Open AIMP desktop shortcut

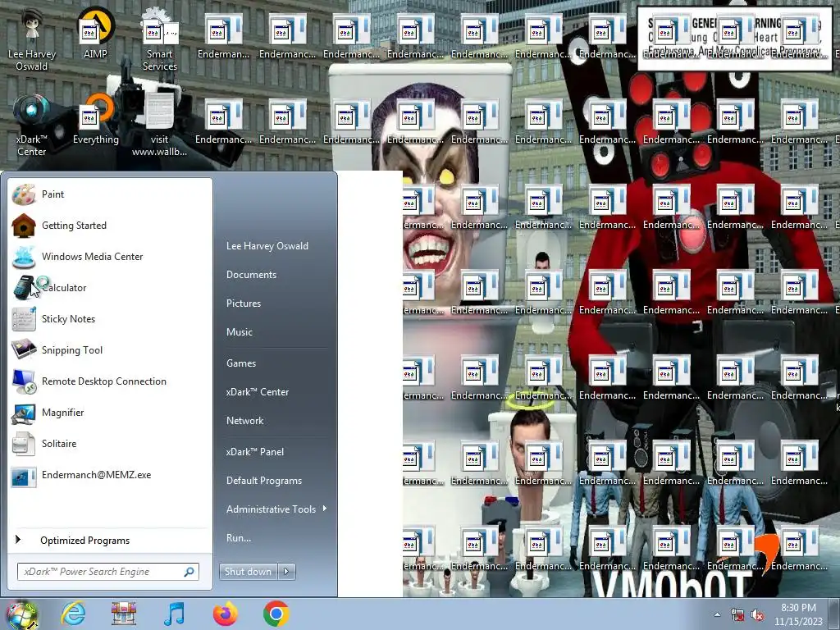pyautogui.click(x=95, y=33)
